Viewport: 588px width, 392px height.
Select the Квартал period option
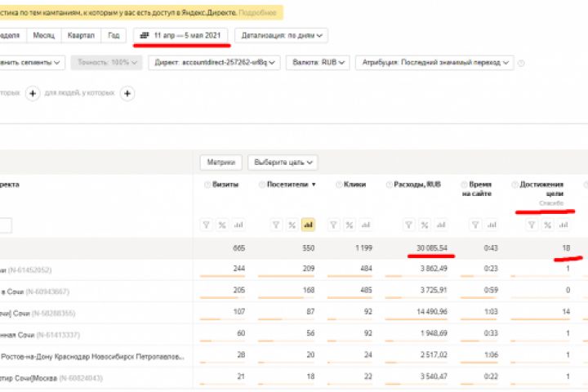click(82, 35)
